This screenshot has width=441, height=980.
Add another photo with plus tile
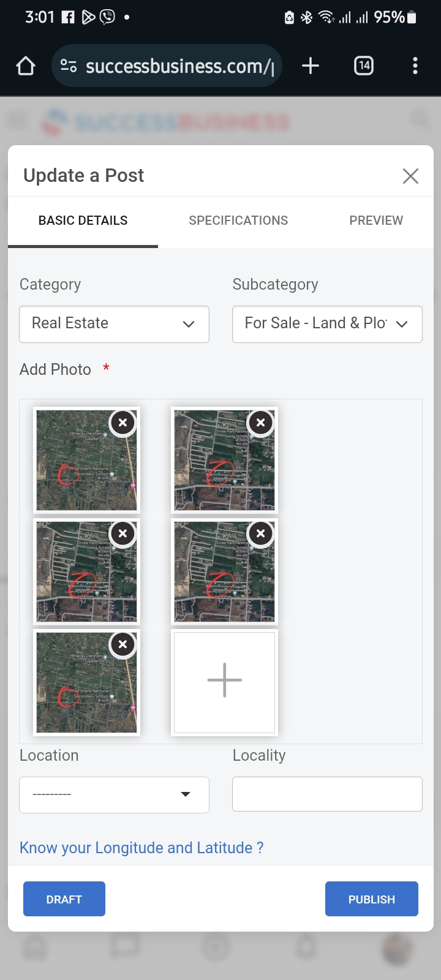click(224, 682)
